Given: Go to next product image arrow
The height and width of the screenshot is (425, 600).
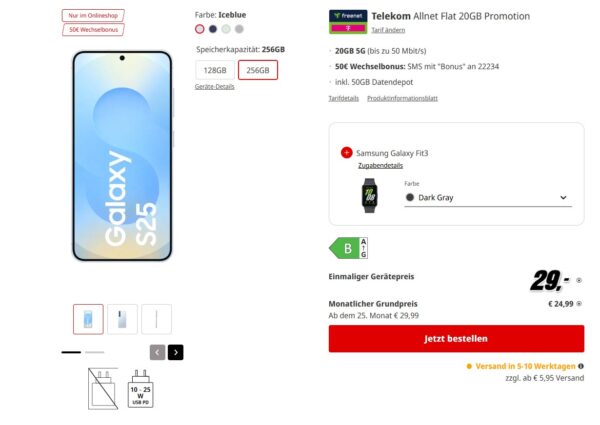Looking at the screenshot, I should click(x=176, y=352).
